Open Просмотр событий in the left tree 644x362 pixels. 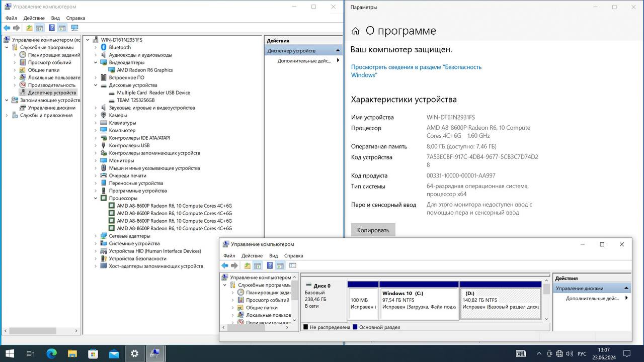49,62
